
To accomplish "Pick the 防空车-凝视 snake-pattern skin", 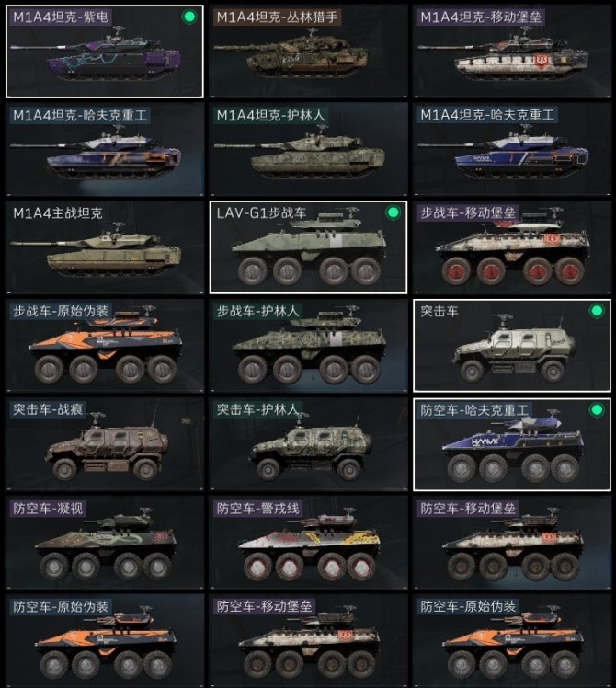I will point(105,543).
